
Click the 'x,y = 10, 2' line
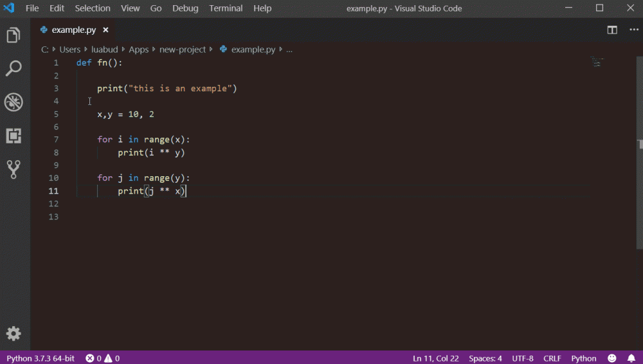pyautogui.click(x=125, y=114)
